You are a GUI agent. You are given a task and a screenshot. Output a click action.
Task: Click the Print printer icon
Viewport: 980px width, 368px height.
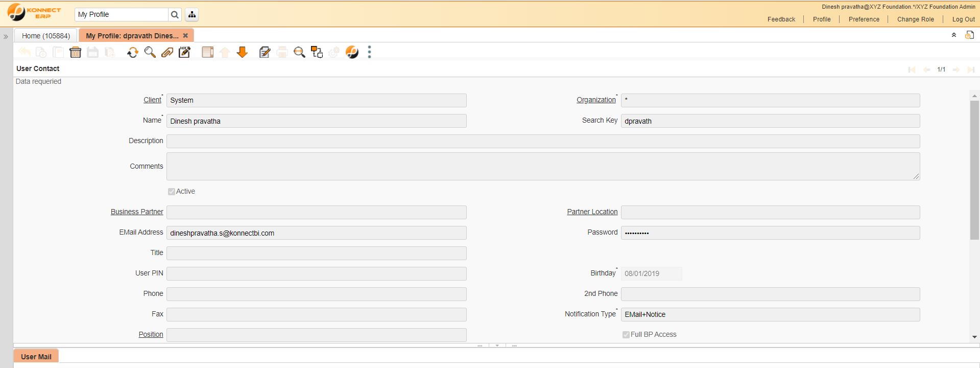tap(282, 52)
